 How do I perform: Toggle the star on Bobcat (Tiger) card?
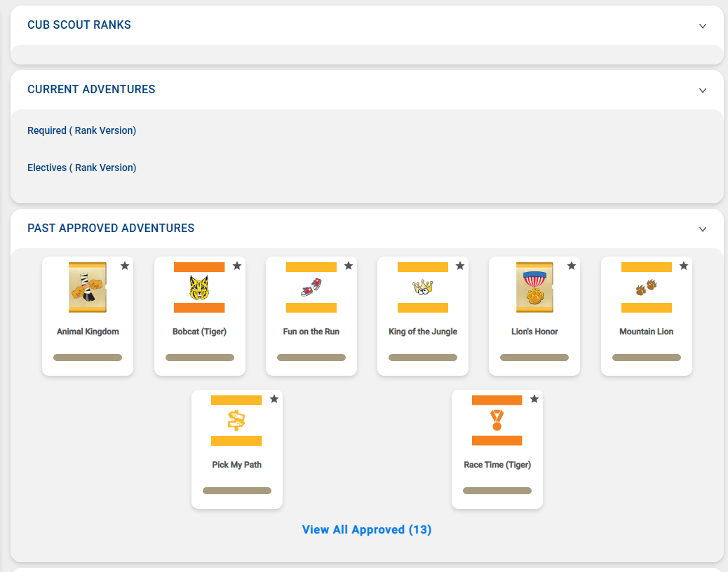tap(237, 266)
